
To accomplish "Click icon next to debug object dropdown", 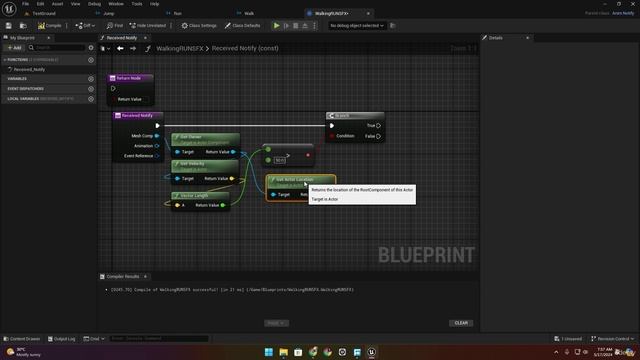I will pos(393,26).
